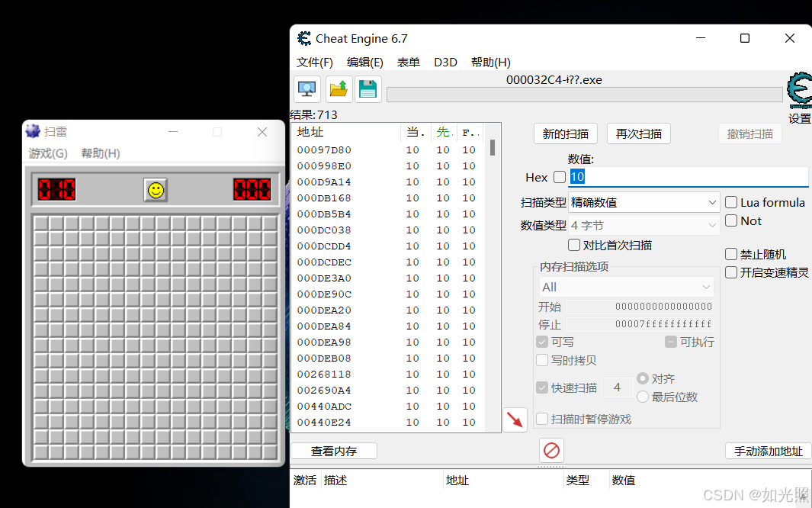The width and height of the screenshot is (812, 508).
Task: Enable the Lua formula checkbox
Action: (x=731, y=202)
